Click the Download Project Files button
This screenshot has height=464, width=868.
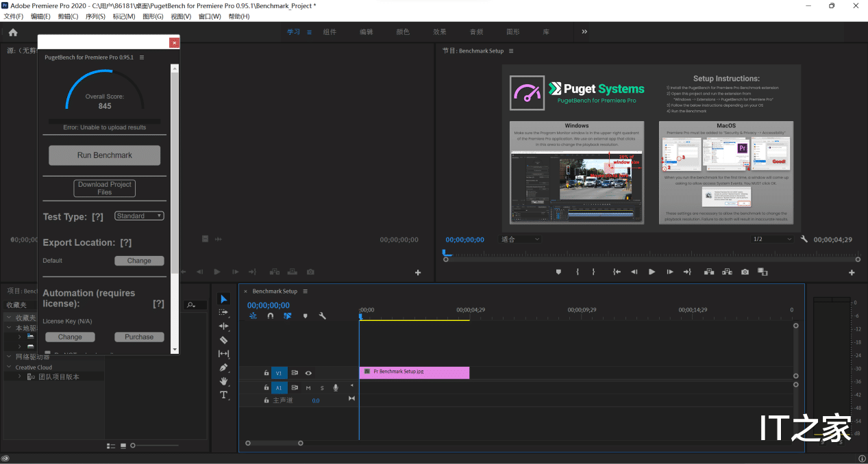pyautogui.click(x=104, y=188)
